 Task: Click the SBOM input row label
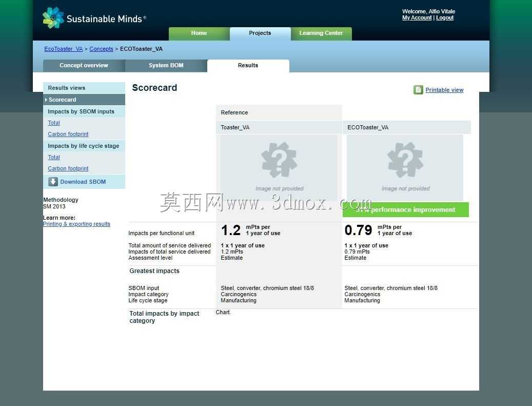(144, 288)
